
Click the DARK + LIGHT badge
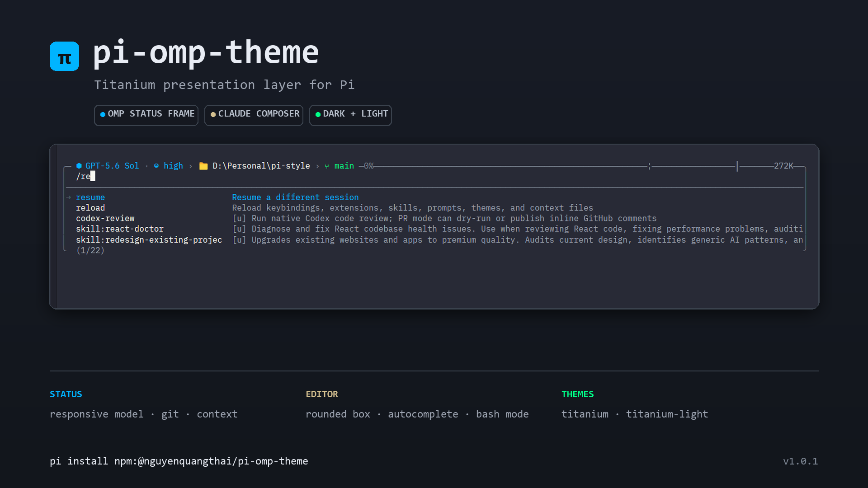click(350, 115)
